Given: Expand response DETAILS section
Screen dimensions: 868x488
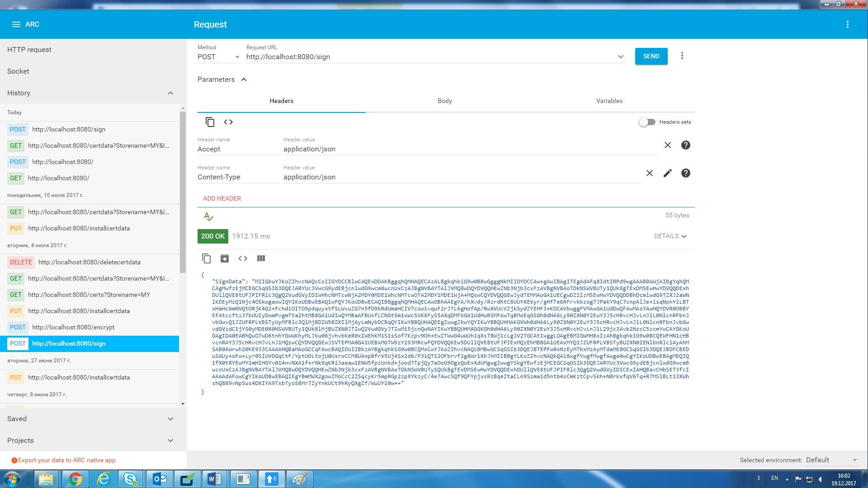Looking at the screenshot, I should pyautogui.click(x=670, y=236).
